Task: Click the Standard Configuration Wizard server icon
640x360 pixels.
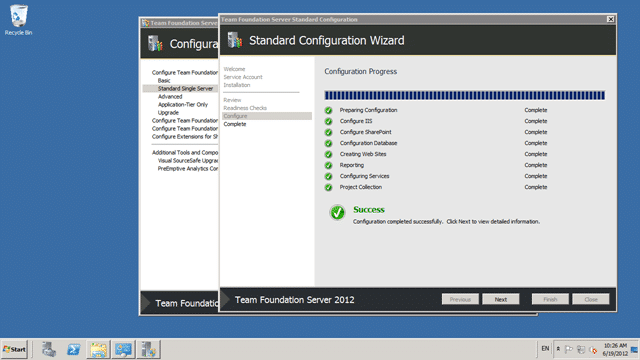Action: [235, 40]
